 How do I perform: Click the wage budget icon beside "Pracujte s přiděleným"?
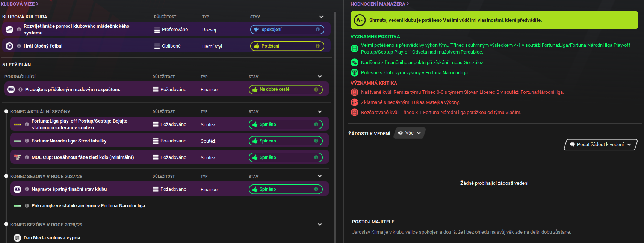(x=11, y=90)
